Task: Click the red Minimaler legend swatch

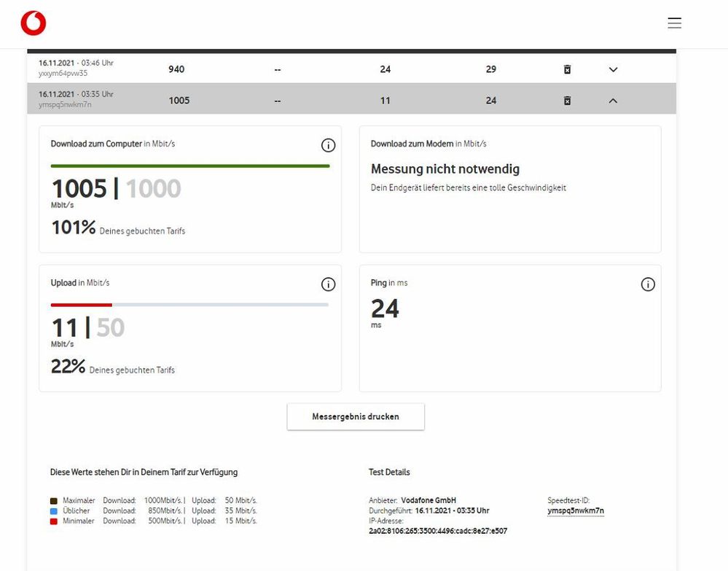Action: [53, 521]
